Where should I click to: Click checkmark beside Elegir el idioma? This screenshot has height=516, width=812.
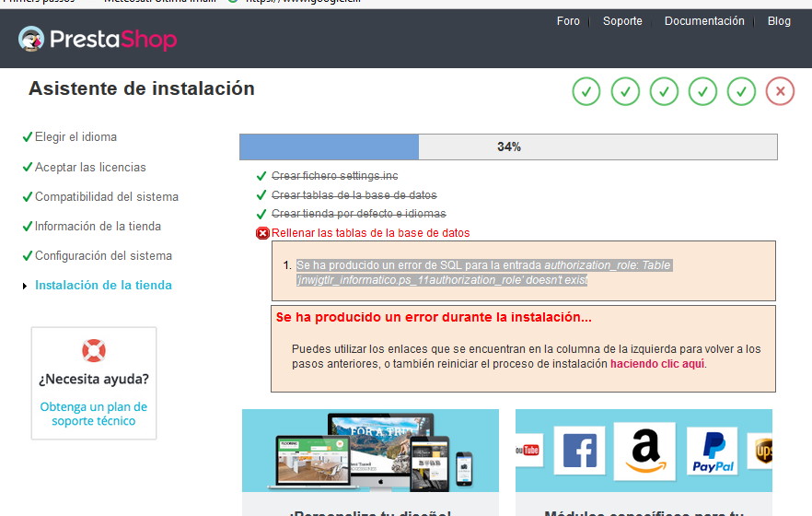[x=28, y=137]
